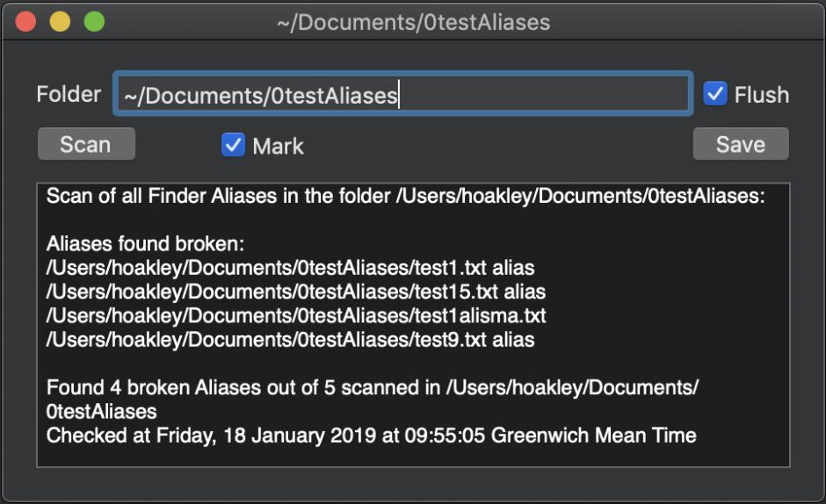Click the 'Found 4 broken Aliases' summary line

(x=372, y=387)
